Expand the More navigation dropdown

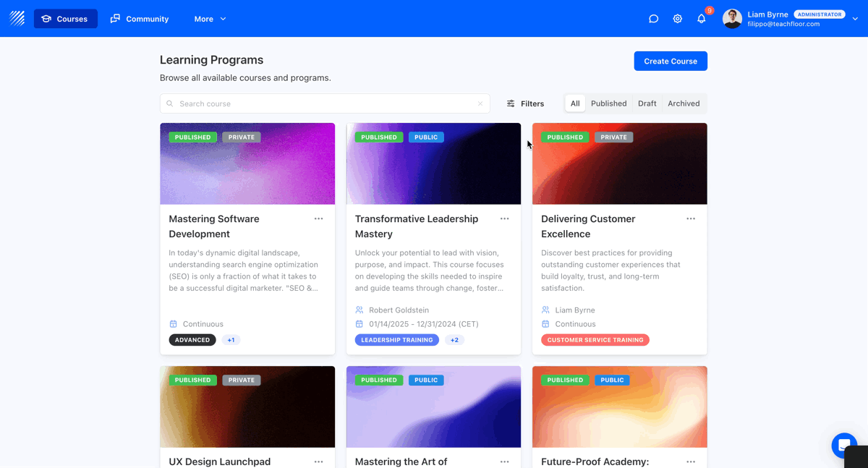(210, 19)
